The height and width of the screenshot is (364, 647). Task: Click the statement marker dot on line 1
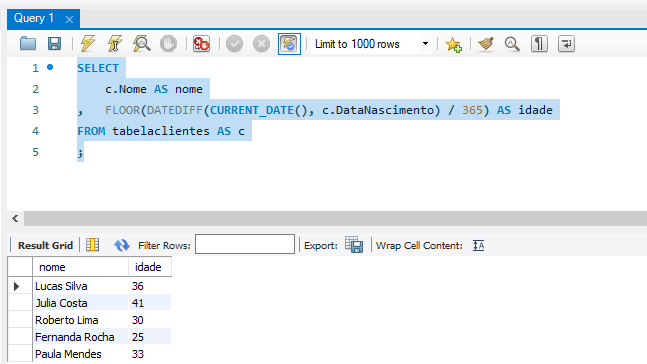[50, 67]
